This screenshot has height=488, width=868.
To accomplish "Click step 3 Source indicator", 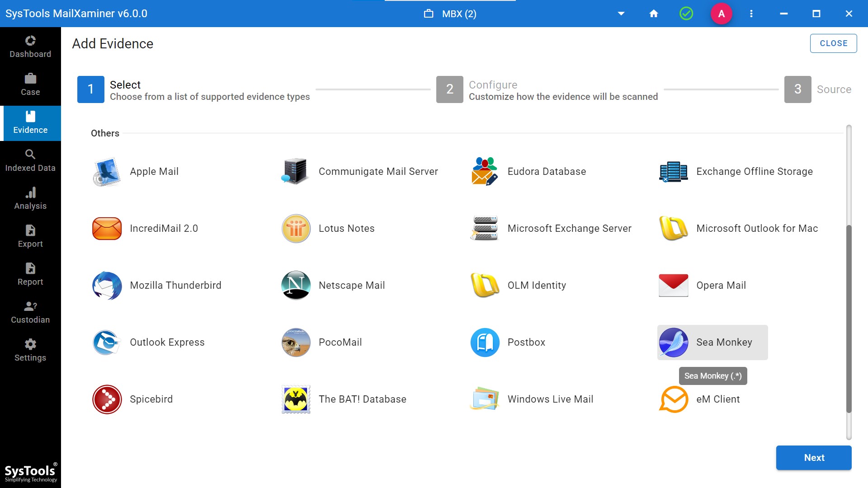I will [x=798, y=89].
